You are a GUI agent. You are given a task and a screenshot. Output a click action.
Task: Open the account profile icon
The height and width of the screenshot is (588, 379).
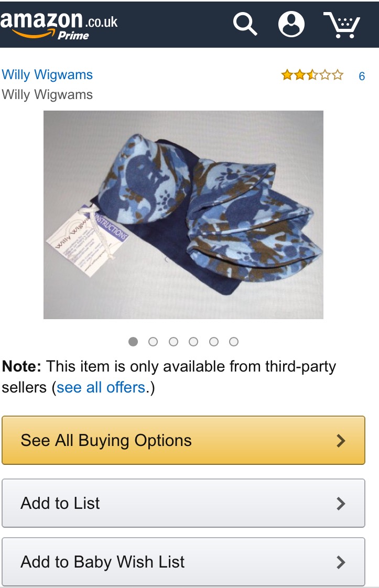[x=291, y=24]
